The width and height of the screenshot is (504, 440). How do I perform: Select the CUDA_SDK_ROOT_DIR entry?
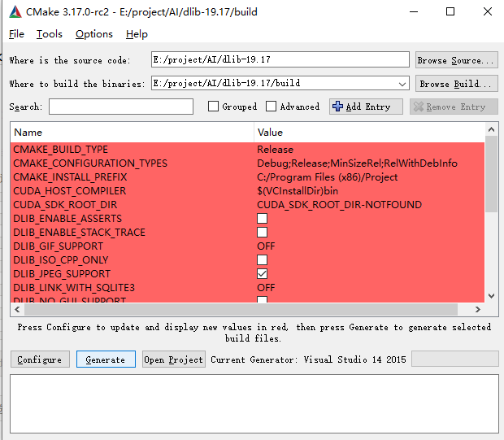[65, 205]
